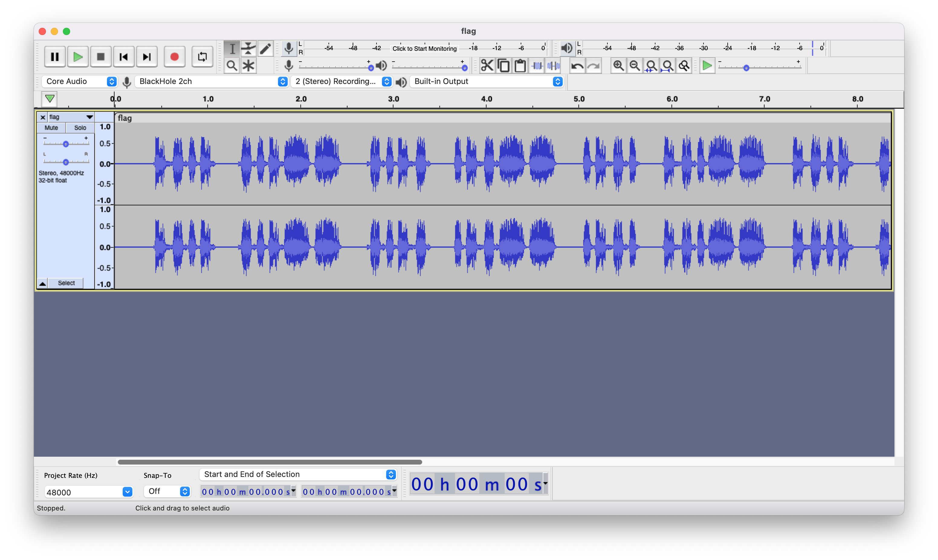Close the flag track with X
Image resolution: width=938 pixels, height=560 pixels.
click(x=43, y=117)
